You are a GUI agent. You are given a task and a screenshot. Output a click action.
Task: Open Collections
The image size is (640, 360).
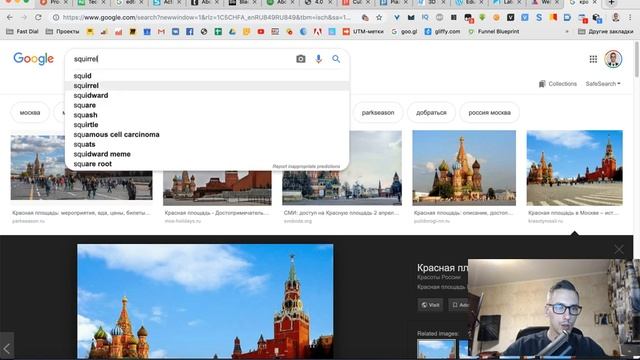558,84
